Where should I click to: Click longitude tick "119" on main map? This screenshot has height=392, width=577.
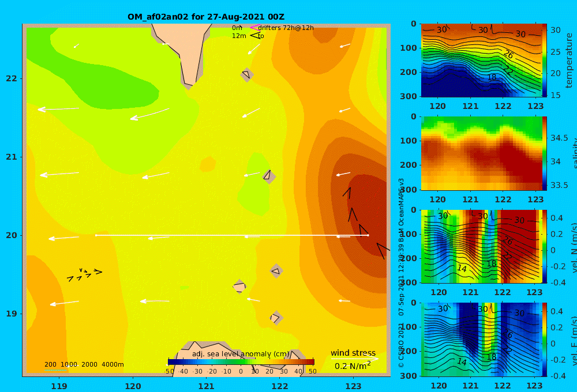click(59, 386)
